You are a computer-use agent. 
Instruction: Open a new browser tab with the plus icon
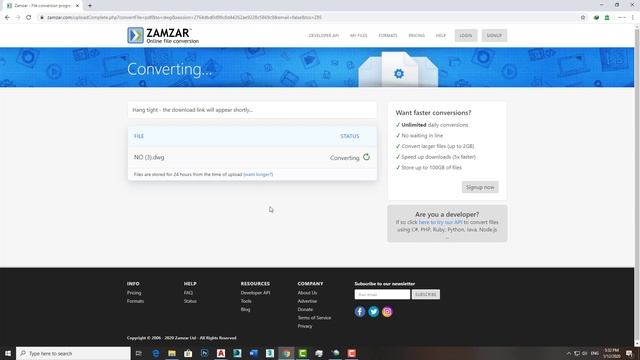pos(90,6)
